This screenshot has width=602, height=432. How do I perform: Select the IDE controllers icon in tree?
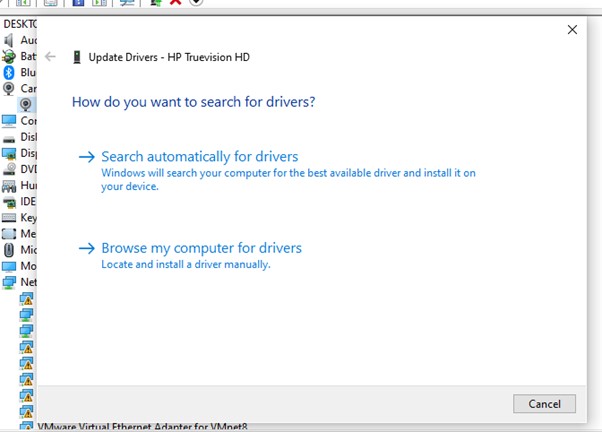[9, 202]
